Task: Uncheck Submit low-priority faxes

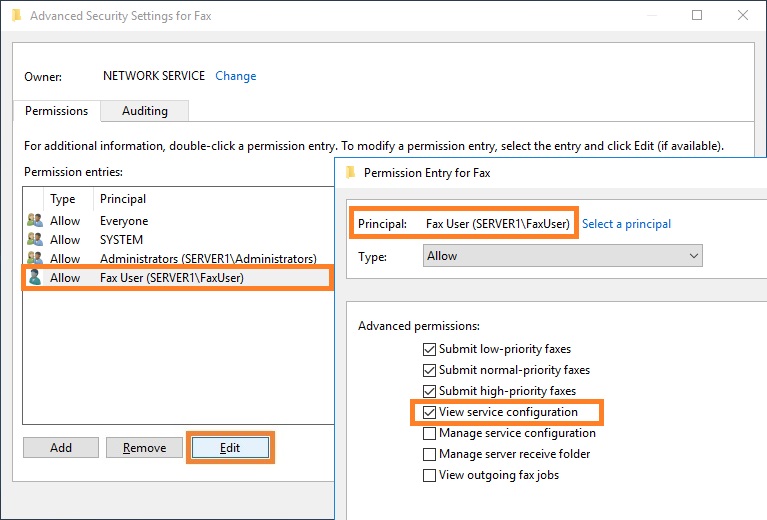Action: coord(429,349)
